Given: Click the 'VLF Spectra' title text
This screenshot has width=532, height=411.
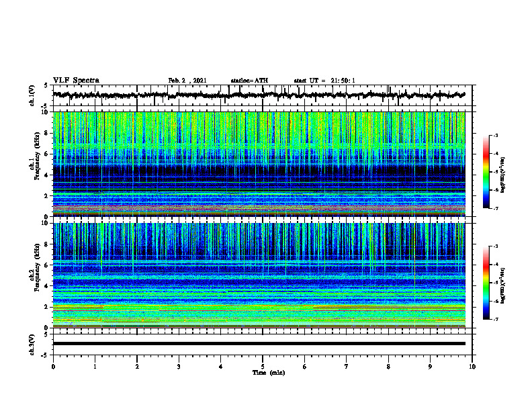Looking at the screenshot, I should pos(76,81).
